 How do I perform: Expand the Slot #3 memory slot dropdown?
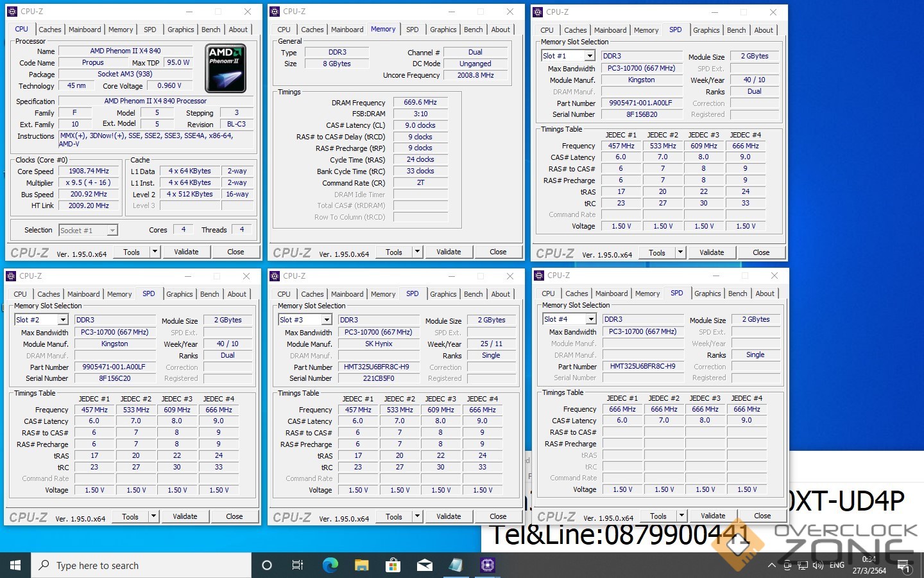[326, 320]
